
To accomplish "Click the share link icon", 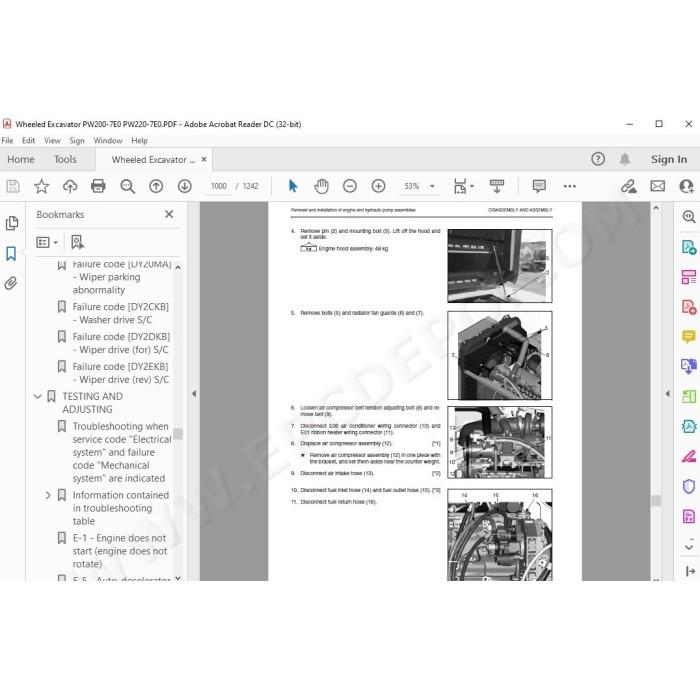I will 629,186.
